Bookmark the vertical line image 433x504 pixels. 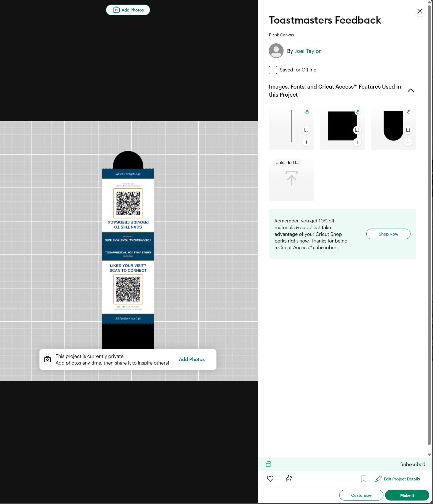[306, 130]
